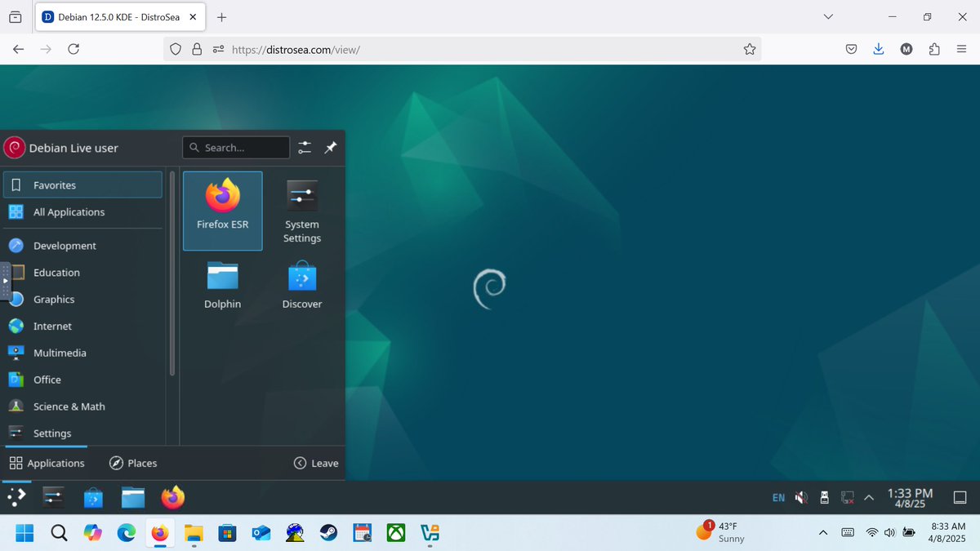Image resolution: width=980 pixels, height=551 pixels.
Task: Open the Development category
Action: [83, 246]
